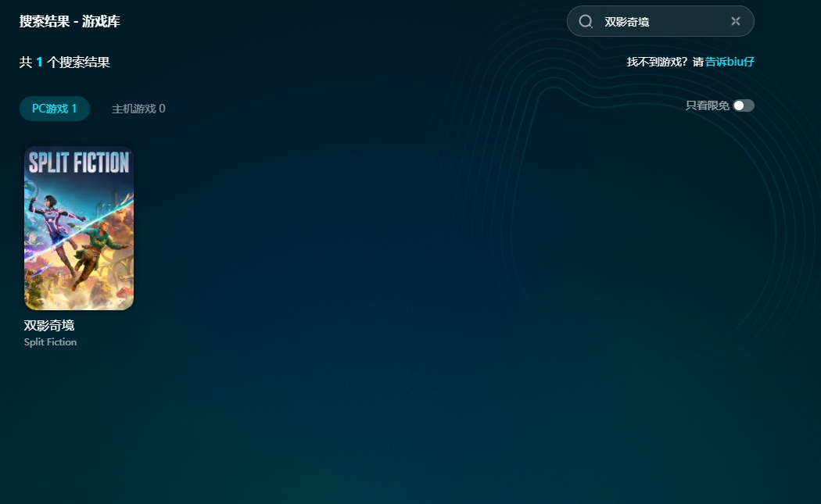Toggle the 只看限免 switch
Viewport: 821px width, 504px height.
744,105
